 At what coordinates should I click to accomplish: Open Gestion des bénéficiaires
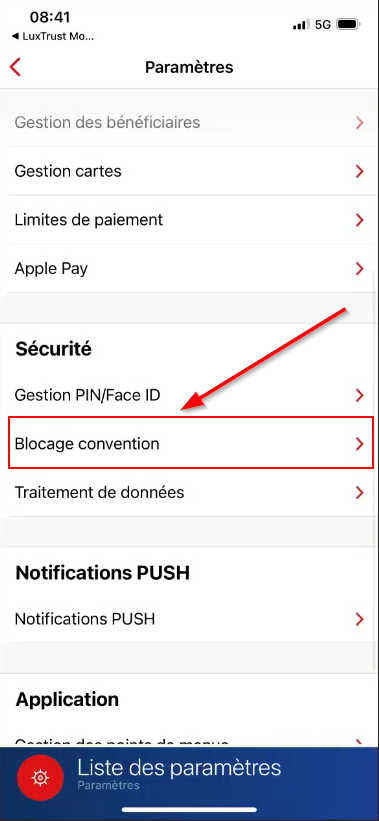pos(188,123)
